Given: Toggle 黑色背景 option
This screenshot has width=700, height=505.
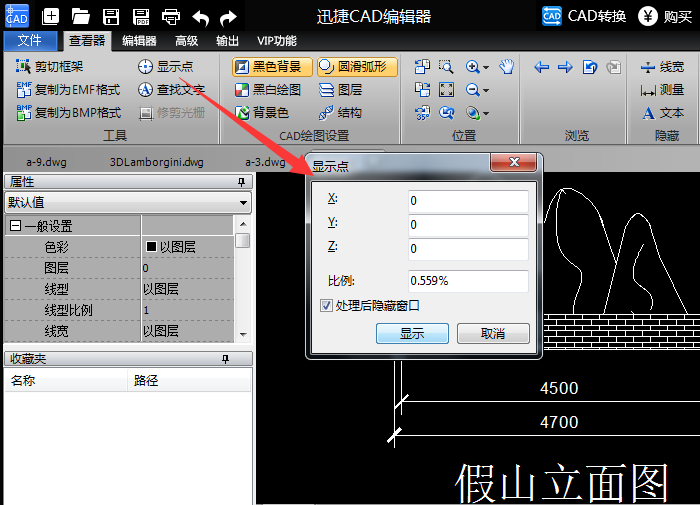Looking at the screenshot, I should 272,67.
